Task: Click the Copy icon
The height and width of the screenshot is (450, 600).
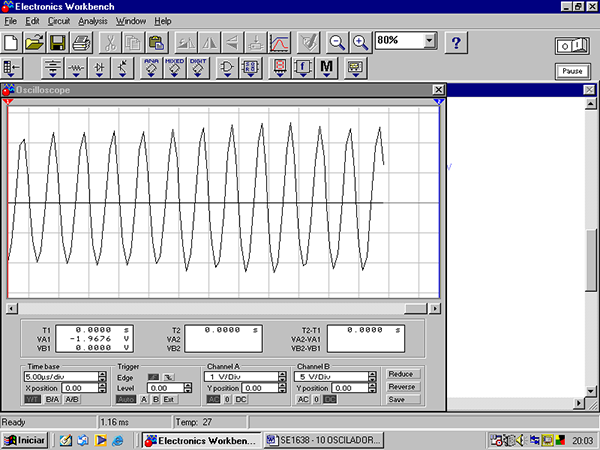Action: (133, 42)
